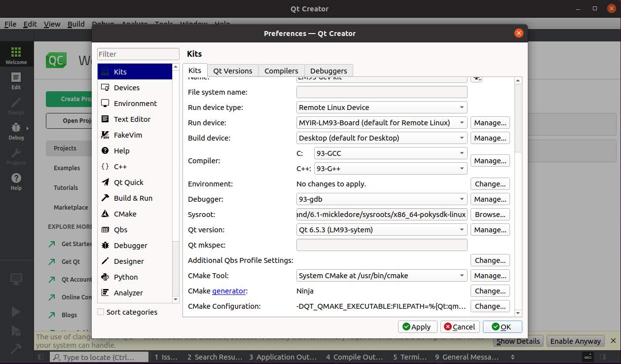Select the FakeVim category icon

105,135
